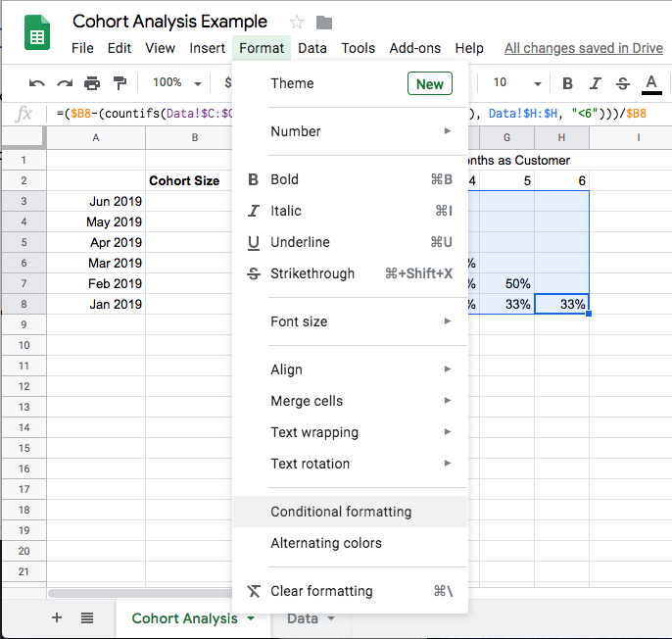Open the Google Sheets home icon
Viewport: 672px width, 639px height.
(36, 36)
